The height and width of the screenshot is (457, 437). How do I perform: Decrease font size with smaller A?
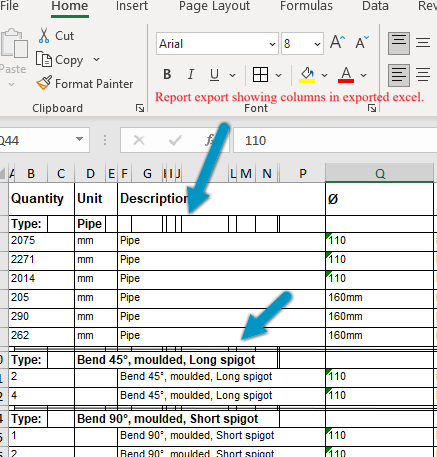click(x=362, y=42)
